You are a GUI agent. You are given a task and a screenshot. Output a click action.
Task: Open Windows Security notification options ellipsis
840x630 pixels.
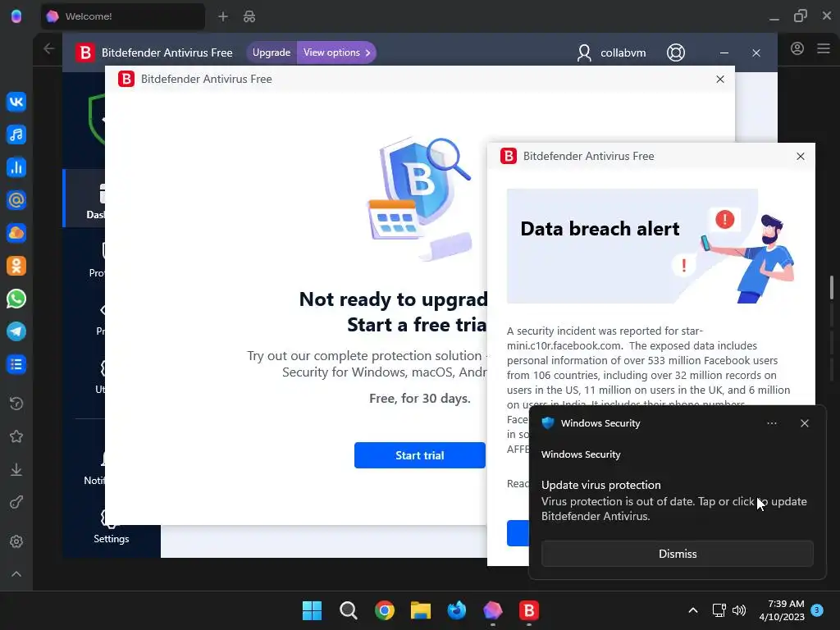[x=771, y=423]
